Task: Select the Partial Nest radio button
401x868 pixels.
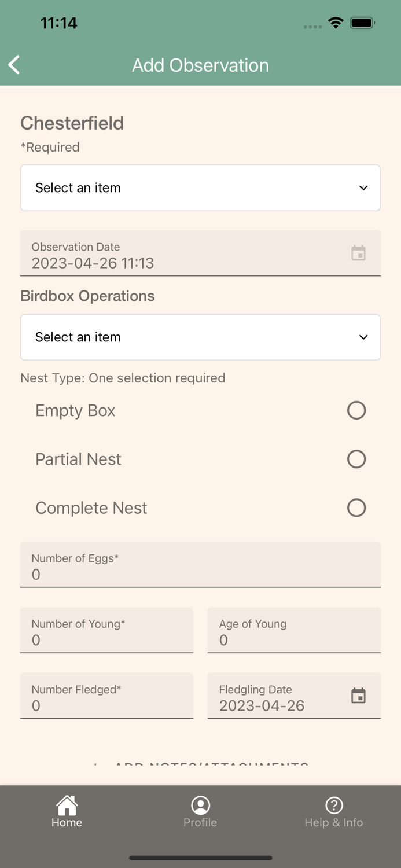Action: 356,459
